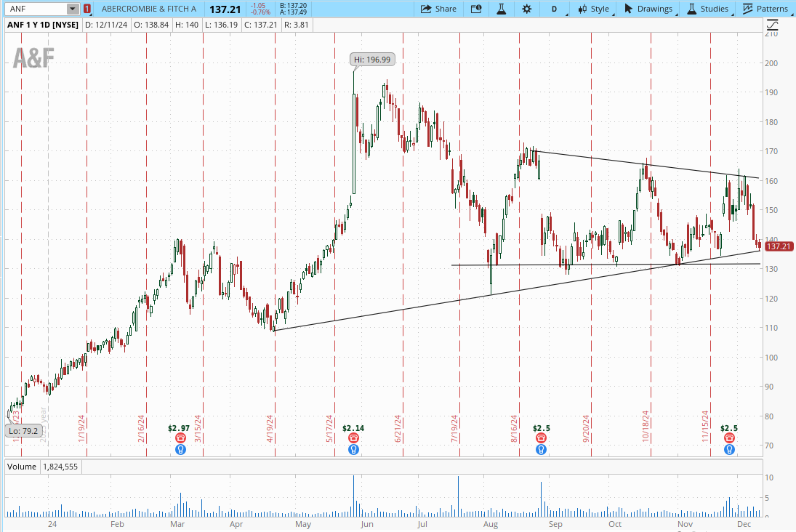The width and height of the screenshot is (796, 532).
Task: Open the flask icon in chart toolbar
Action: pos(501,9)
